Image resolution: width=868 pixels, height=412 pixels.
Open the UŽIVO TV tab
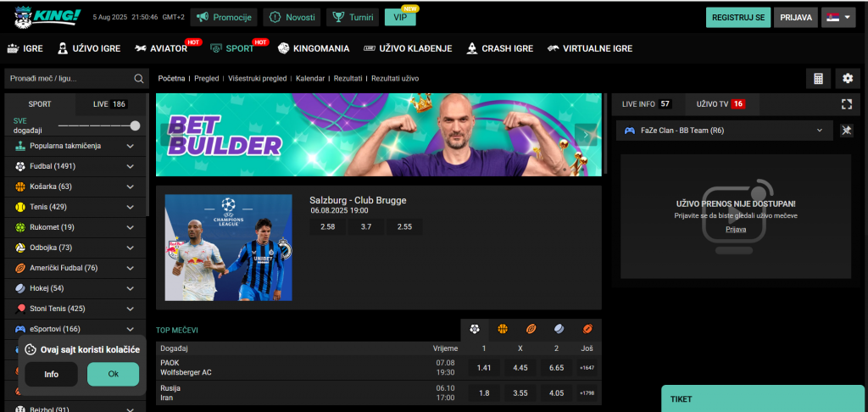tap(721, 104)
